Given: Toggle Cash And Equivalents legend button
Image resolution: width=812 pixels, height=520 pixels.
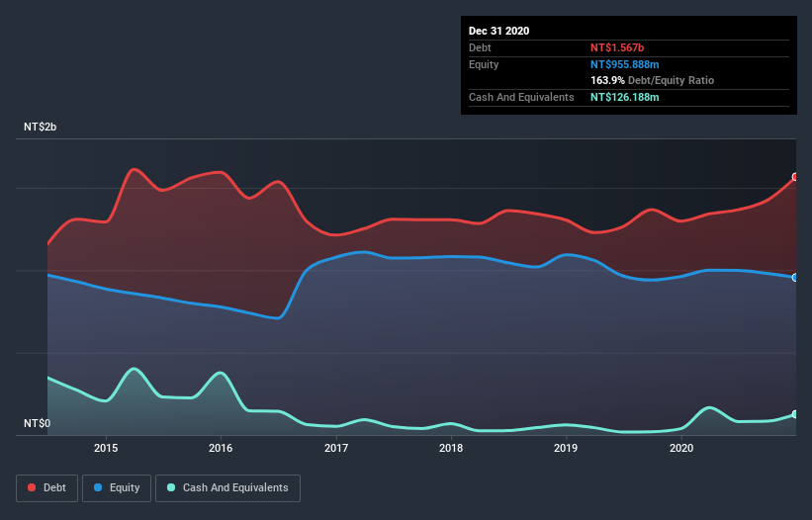Looking at the screenshot, I should [227, 488].
